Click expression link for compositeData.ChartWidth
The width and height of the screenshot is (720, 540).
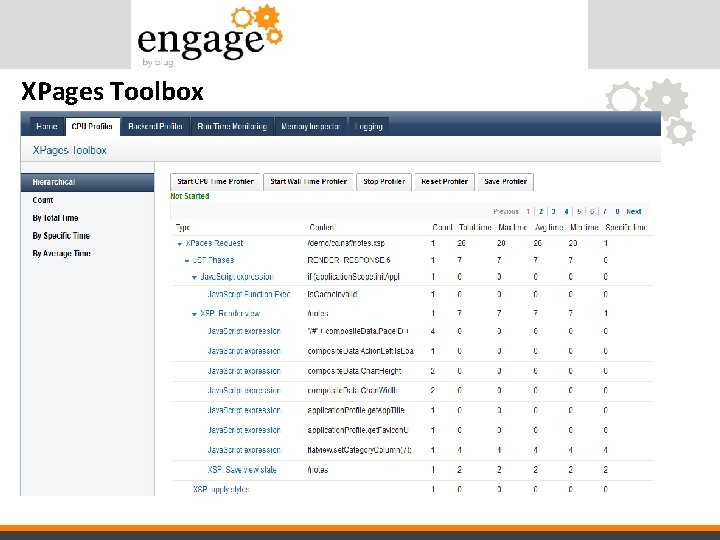244,391
